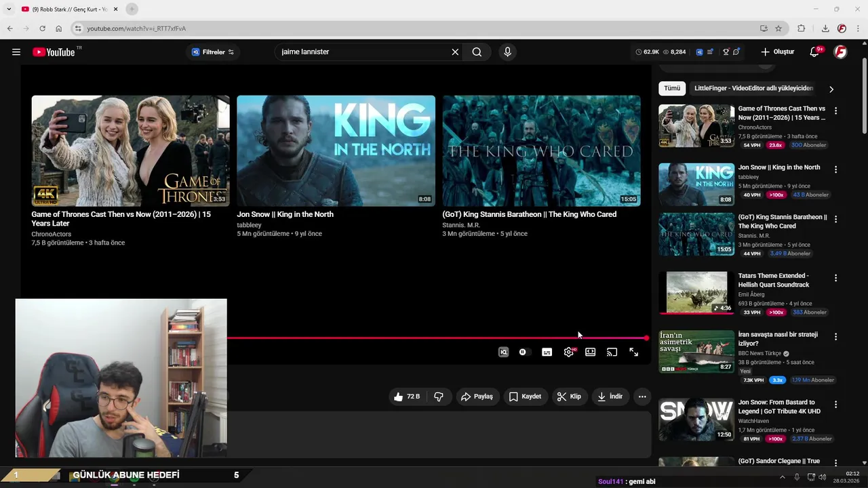Reload the page with browser refresh icon
This screenshot has width=868, height=488.
(42, 28)
